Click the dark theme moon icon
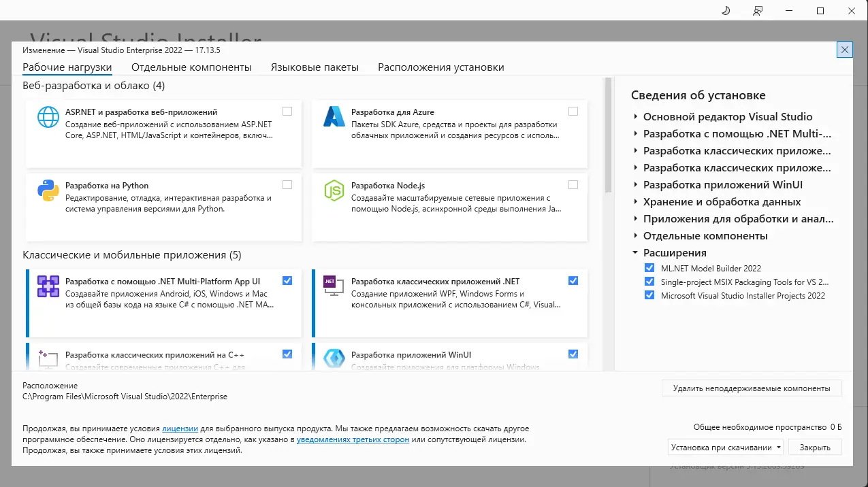 click(x=724, y=11)
